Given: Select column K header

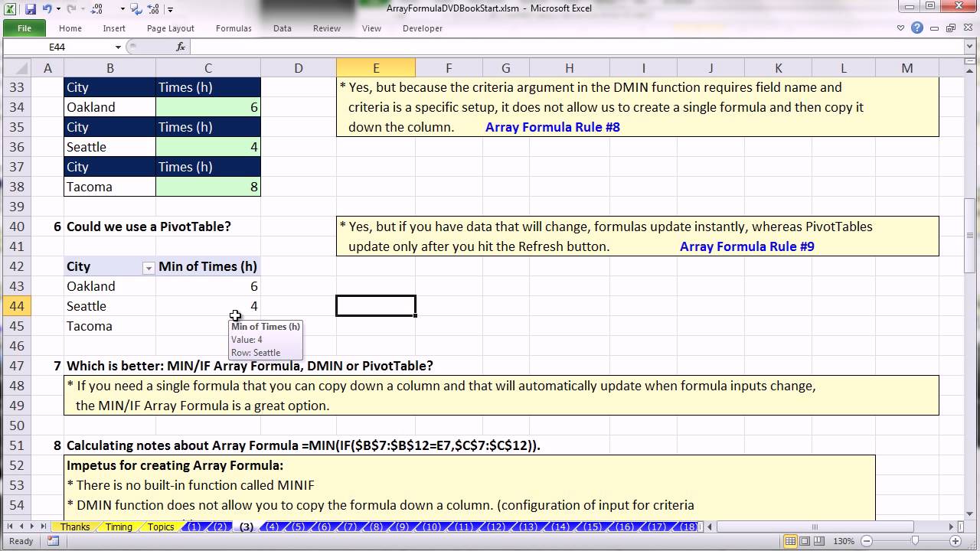Looking at the screenshot, I should click(779, 68).
